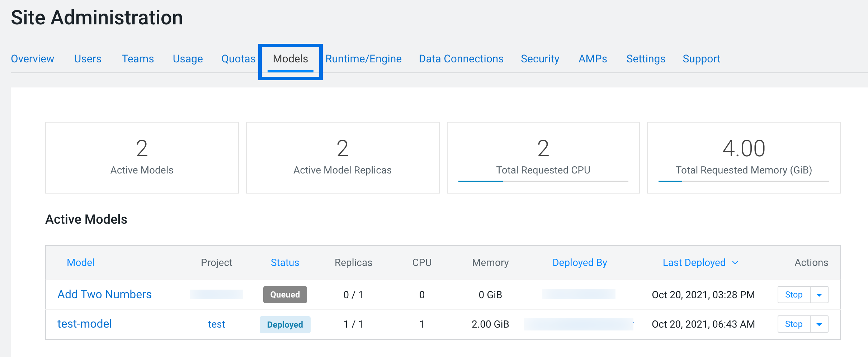The width and height of the screenshot is (868, 357).
Task: Navigate to the Quotas tab
Action: point(238,59)
